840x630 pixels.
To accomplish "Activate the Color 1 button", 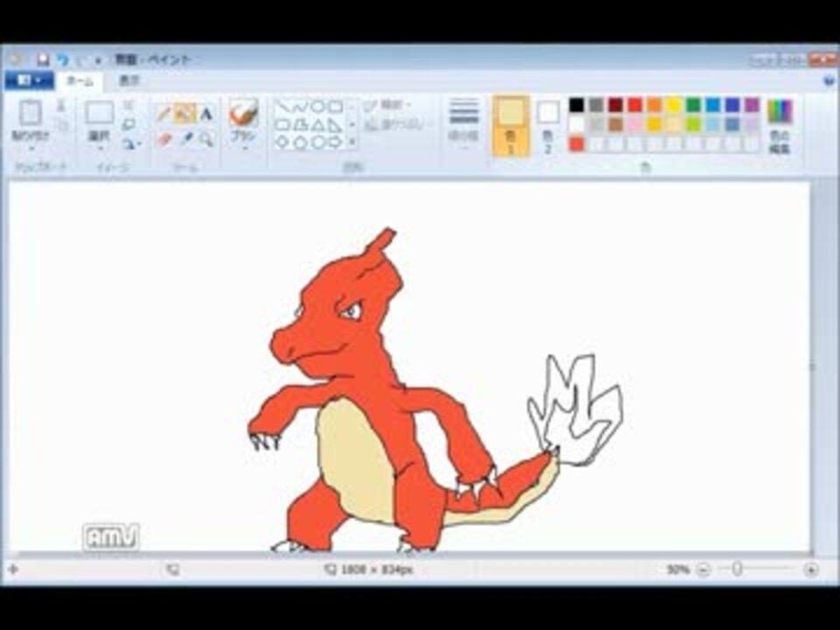I will point(511,126).
